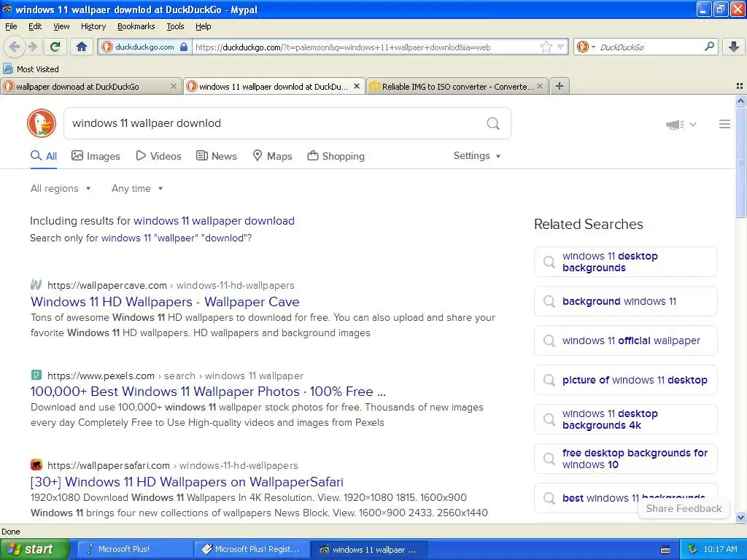This screenshot has width=747, height=560.
Task: Switch to Microsoft Plus! taskbar window
Action: pyautogui.click(x=134, y=550)
